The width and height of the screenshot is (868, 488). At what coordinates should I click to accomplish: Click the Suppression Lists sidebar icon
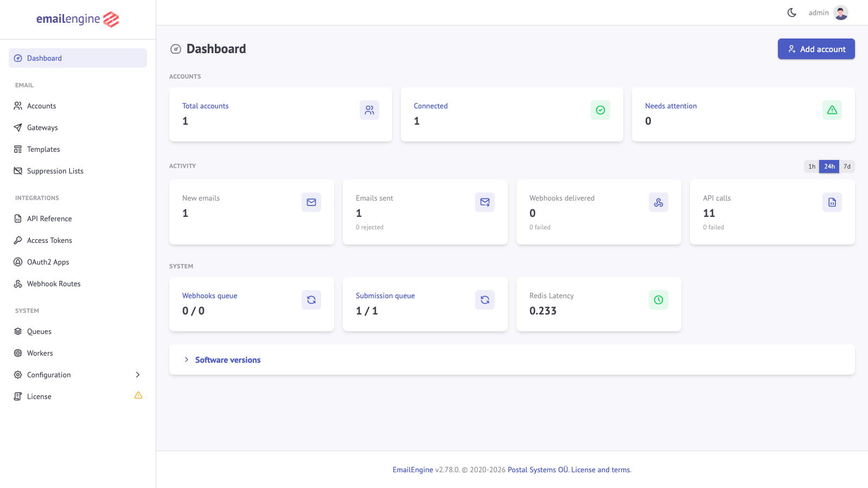click(18, 171)
